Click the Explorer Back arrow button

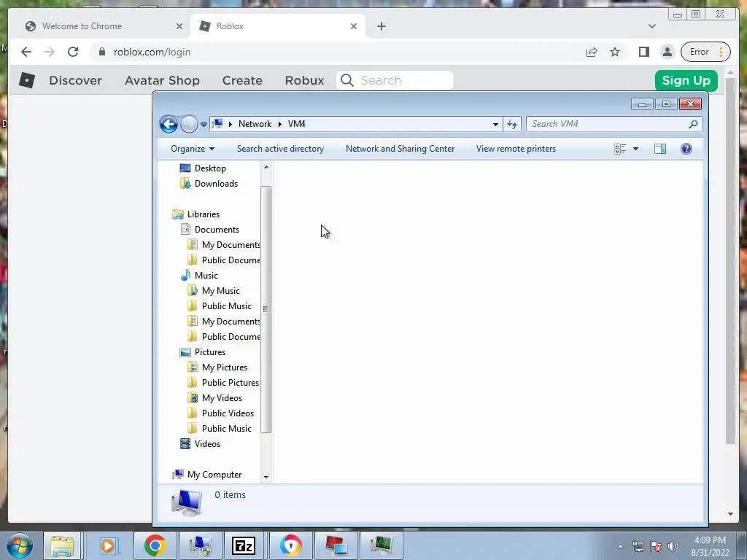(x=169, y=124)
